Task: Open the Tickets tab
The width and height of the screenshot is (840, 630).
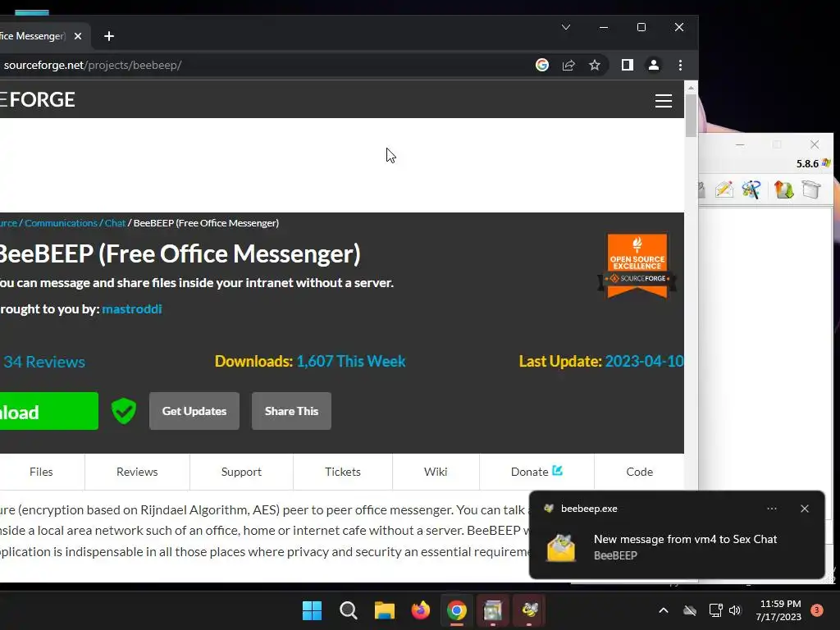Action: [343, 472]
